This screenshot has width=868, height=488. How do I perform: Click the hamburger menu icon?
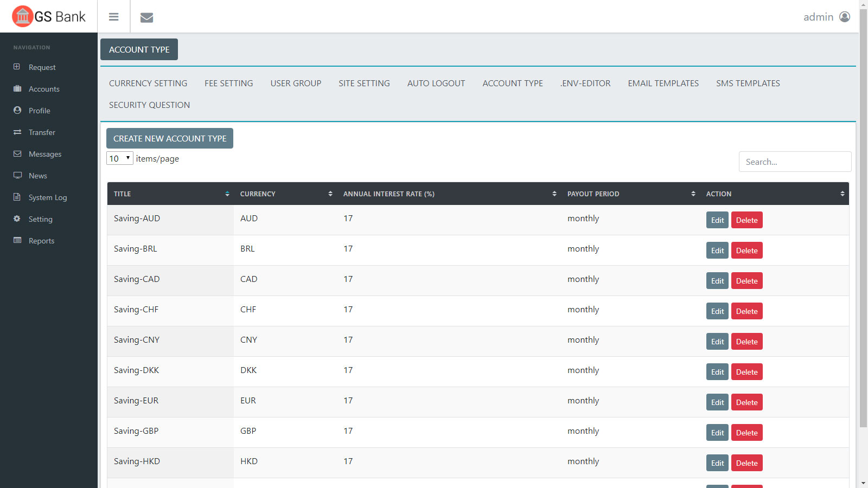113,17
